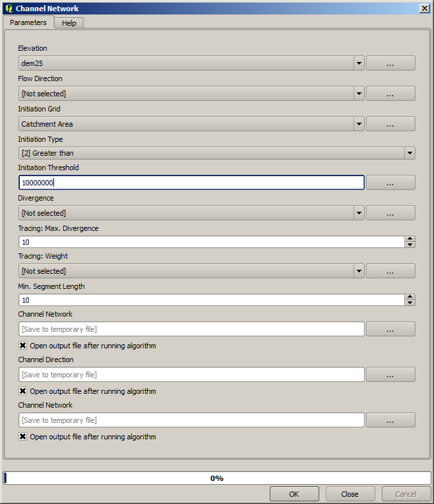Click ellipsis button beside Initiation Threshold
The height and width of the screenshot is (504, 434).
(390, 183)
